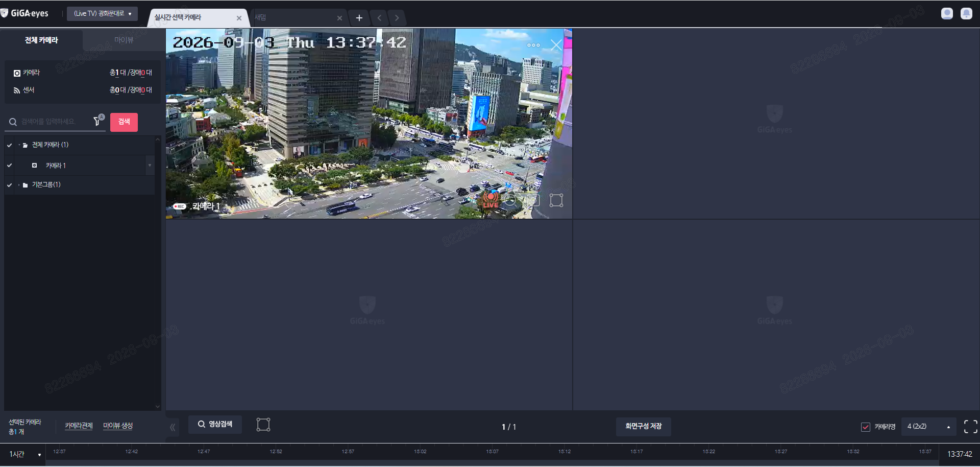Click the clock playback icon on video
This screenshot has width=980, height=467.
(x=510, y=200)
